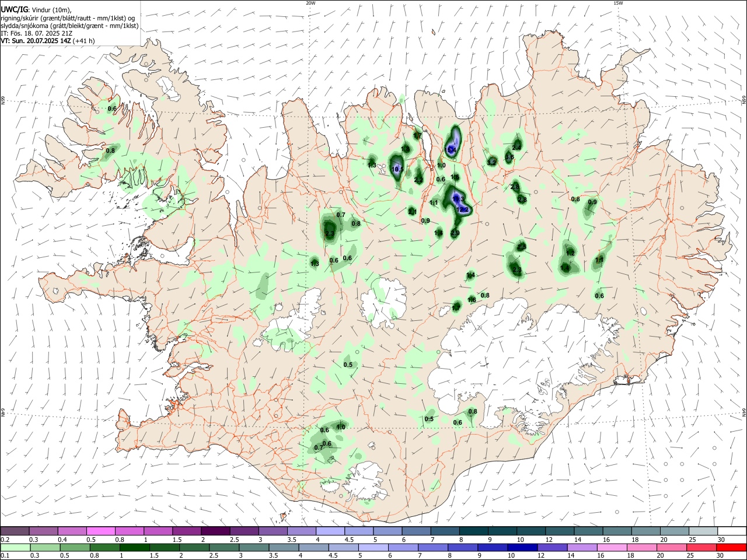Select snow legend swatch between 0.3 and 0.4
The image size is (747, 560).
point(43,531)
